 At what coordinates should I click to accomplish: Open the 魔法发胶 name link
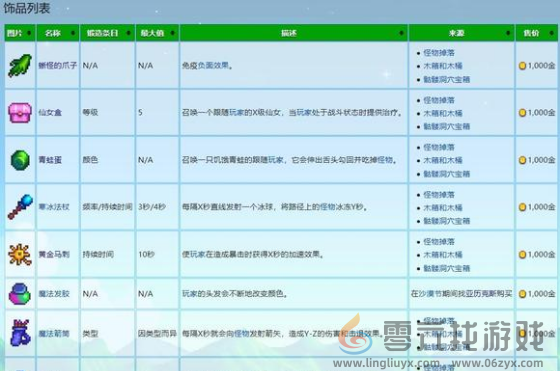click(54, 294)
